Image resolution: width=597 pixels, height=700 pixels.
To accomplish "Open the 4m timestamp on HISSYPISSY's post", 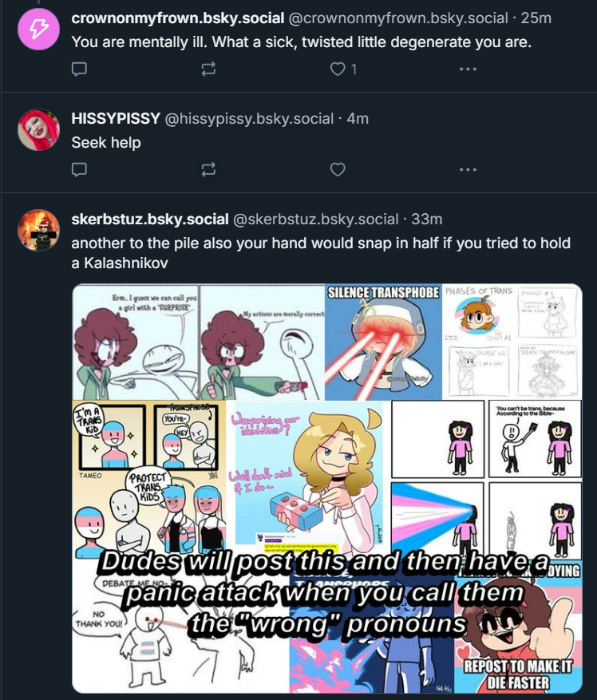I will coord(358,119).
